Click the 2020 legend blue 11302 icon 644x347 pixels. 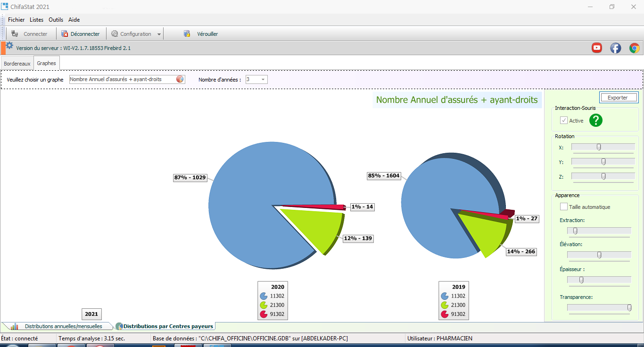tap(264, 296)
